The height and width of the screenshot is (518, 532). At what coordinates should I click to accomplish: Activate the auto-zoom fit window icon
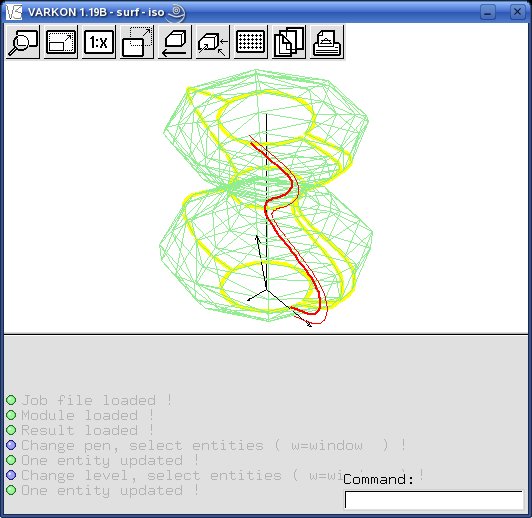tap(61, 42)
